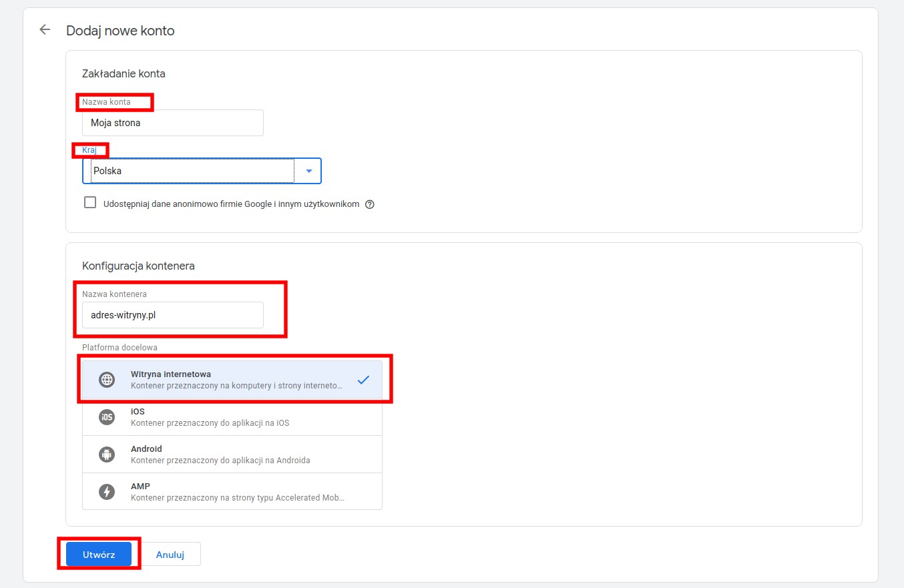Image resolution: width=904 pixels, height=588 pixels.
Task: Click the Platforma docelowa label
Action: [x=120, y=347]
